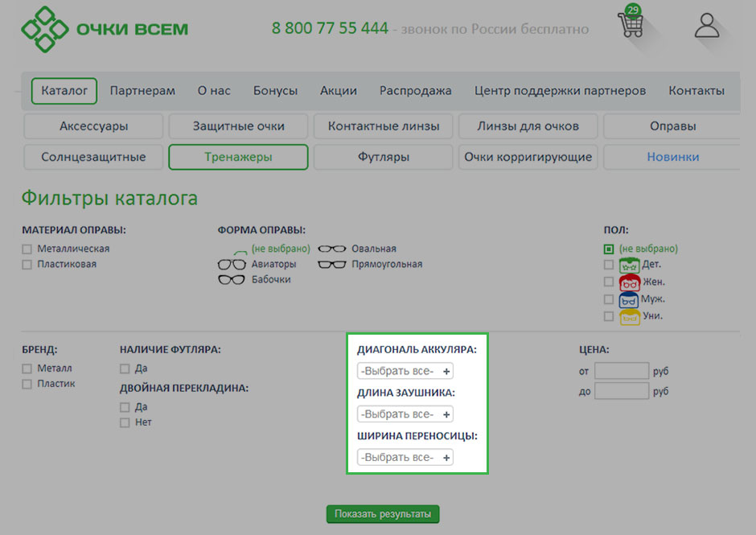Click the price 'от' minimum input field
The width and height of the screenshot is (756, 535).
pos(621,371)
